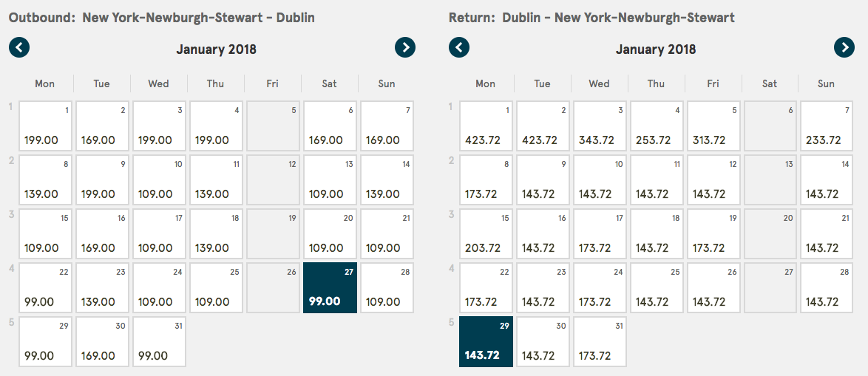Viewport: 868px width, 376px height.
Task: Select return January 4 fare 253.72
Action: pos(657,127)
